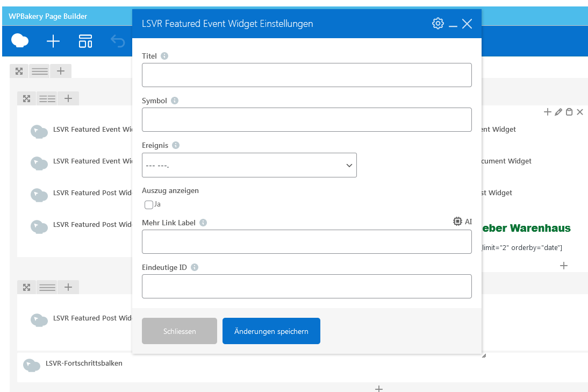
Task: Select the 'st Widget' element on right
Action: click(x=497, y=193)
